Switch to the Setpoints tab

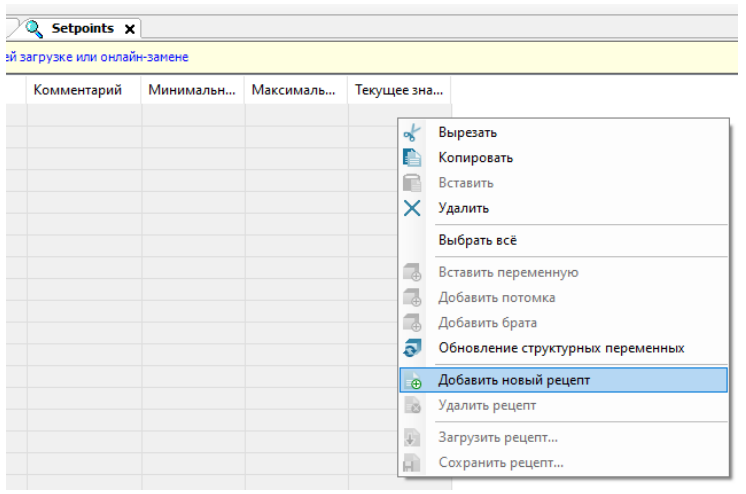point(82,28)
